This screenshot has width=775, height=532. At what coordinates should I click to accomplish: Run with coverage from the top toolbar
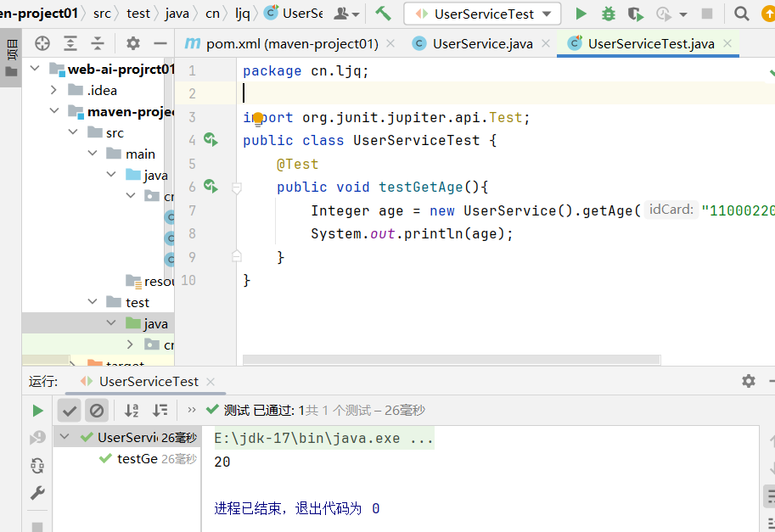[636, 14]
